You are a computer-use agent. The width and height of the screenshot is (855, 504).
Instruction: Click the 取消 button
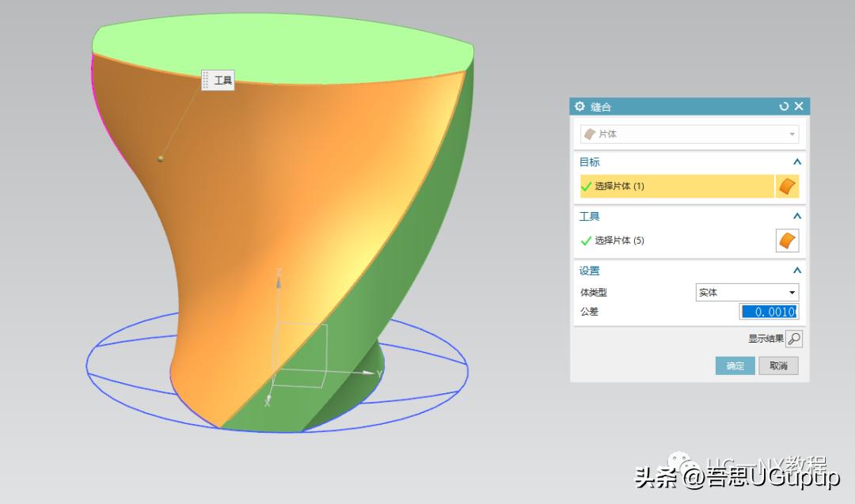pos(778,366)
